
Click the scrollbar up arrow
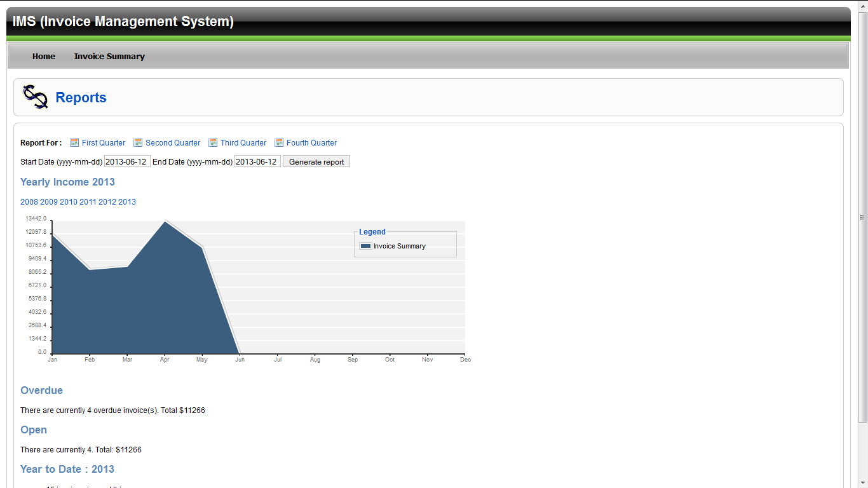862,5
